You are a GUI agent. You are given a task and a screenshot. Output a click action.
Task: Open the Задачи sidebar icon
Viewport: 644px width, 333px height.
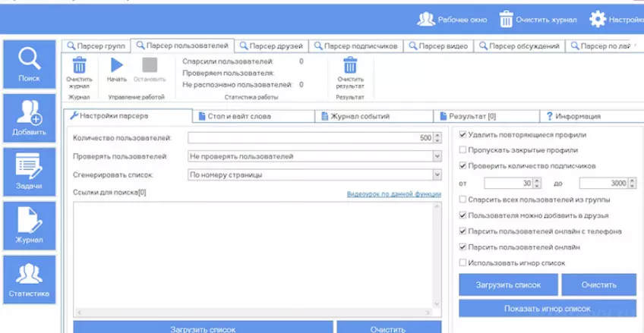click(29, 172)
